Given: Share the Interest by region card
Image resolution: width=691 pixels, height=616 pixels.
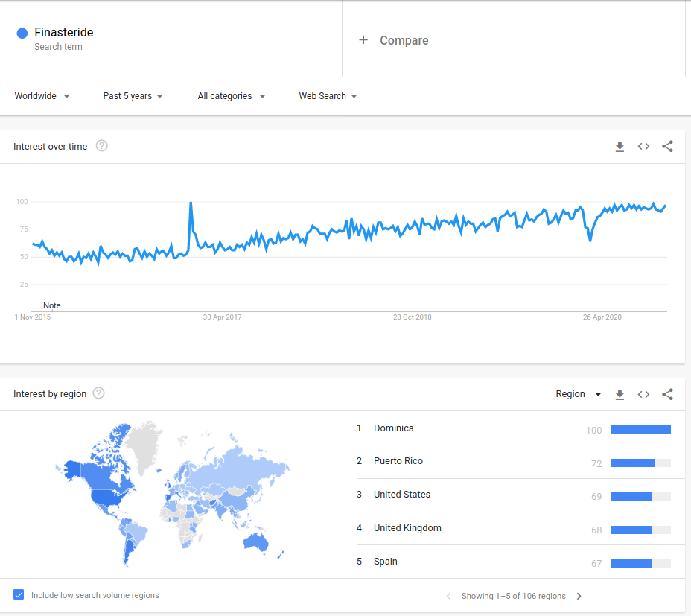Looking at the screenshot, I should click(x=667, y=395).
